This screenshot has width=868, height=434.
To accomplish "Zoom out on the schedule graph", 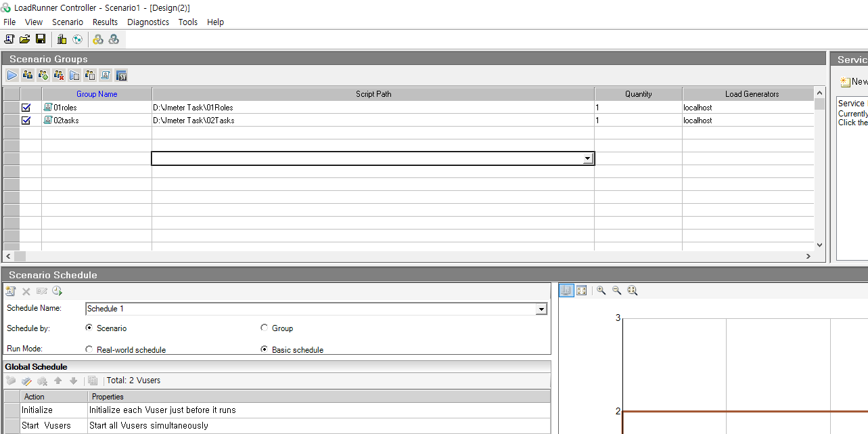I will coord(616,290).
